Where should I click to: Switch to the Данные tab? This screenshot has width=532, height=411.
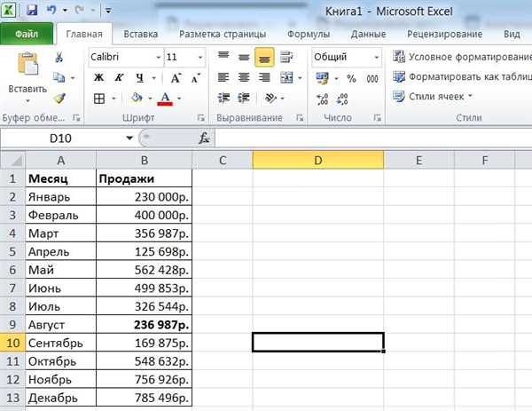pos(369,34)
